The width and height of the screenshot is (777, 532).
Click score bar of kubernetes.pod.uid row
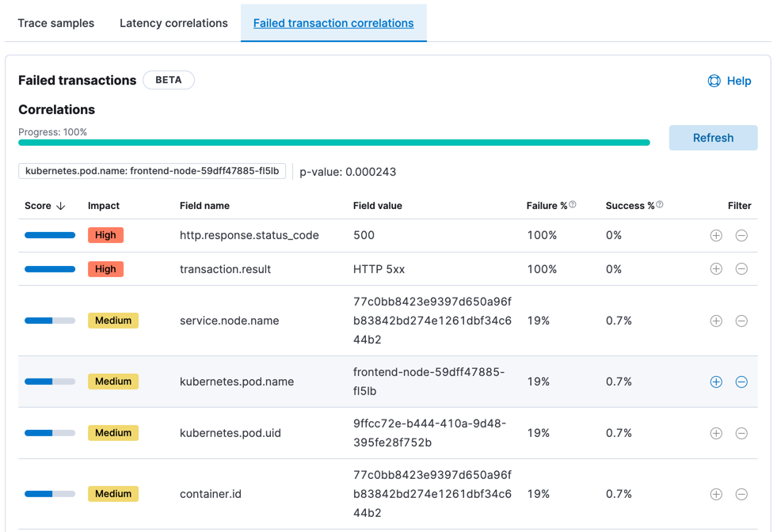50,433
